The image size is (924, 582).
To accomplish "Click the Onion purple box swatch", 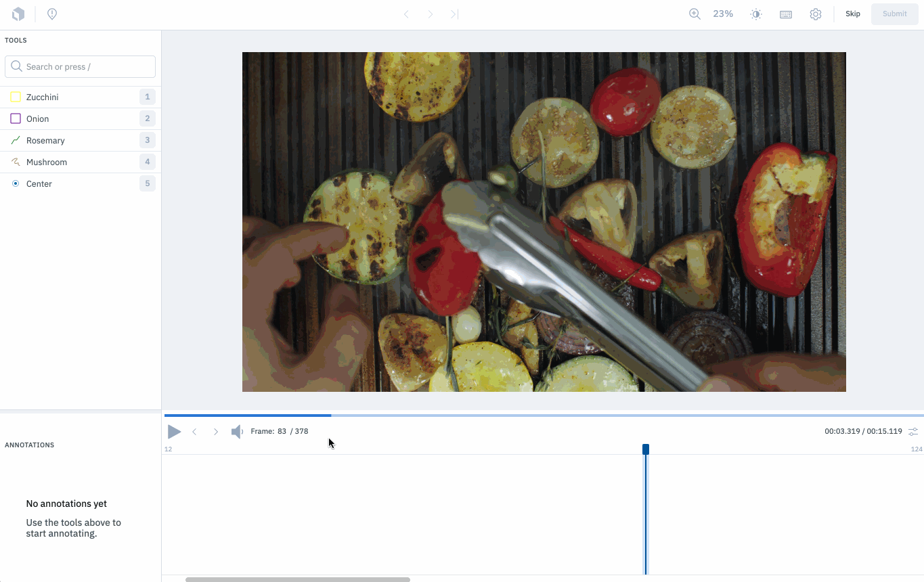I will coord(16,118).
